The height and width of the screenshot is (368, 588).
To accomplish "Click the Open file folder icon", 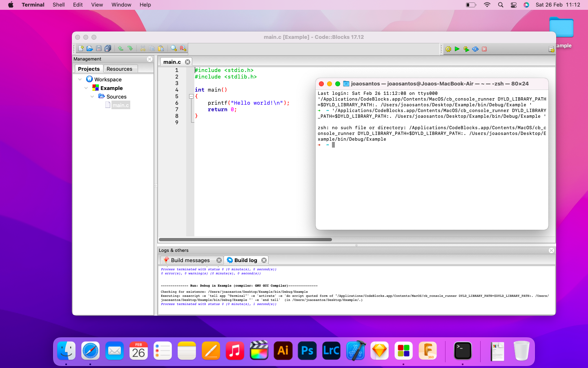I will tap(89, 48).
